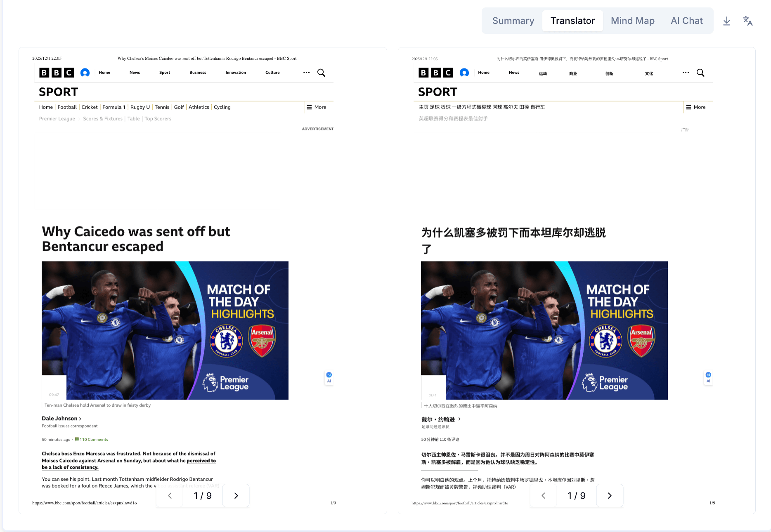771x532 pixels.
Task: Click the ellipsis menu in the English BBC header
Action: tap(306, 73)
